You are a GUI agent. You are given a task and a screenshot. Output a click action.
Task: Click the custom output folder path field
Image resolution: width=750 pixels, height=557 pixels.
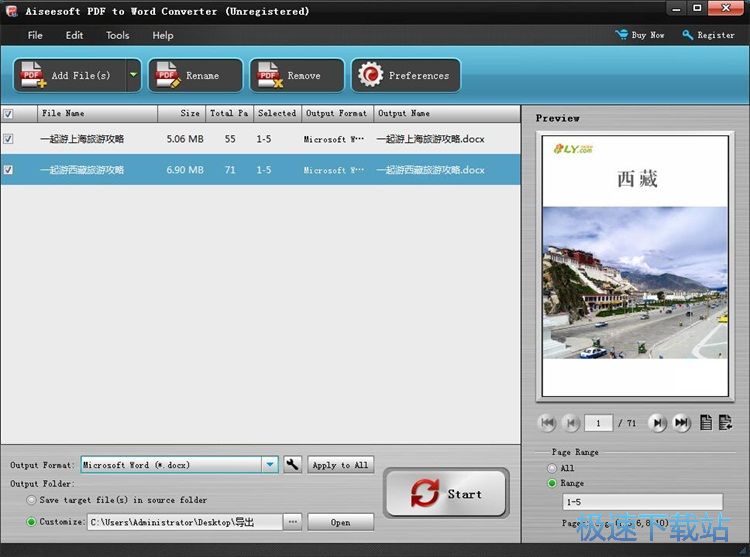pos(185,522)
